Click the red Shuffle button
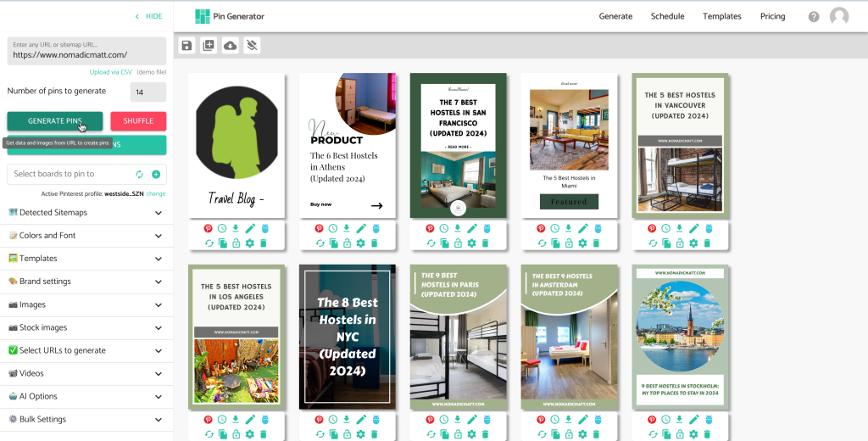868x441 pixels. [138, 121]
